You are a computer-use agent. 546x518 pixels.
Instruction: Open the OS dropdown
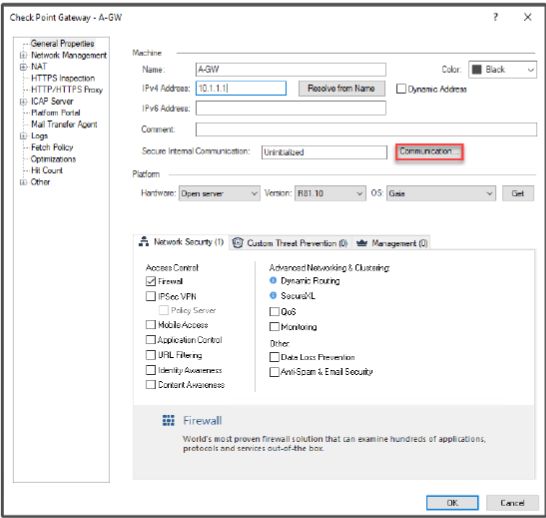(x=441, y=193)
